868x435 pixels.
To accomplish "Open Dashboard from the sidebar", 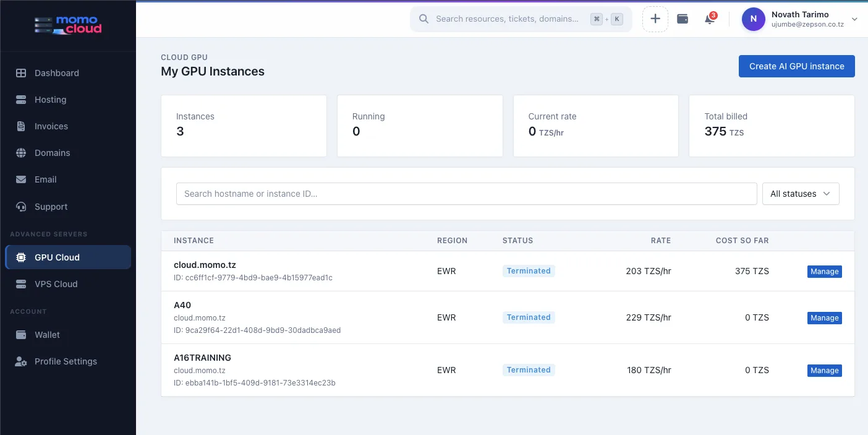I will click(68, 73).
